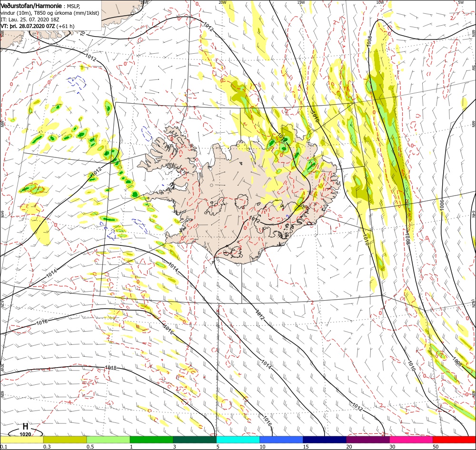This screenshot has width=476, height=450.
Task: Click the light green 0.5–1 legend band
Action: point(109,440)
